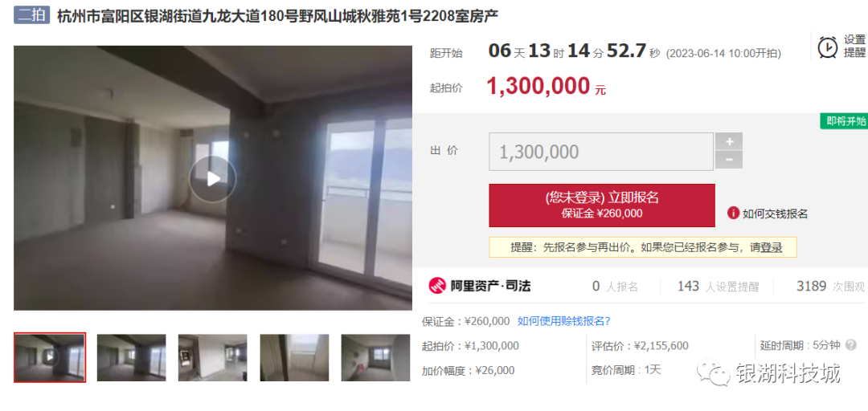
Task: Increase bid with the plus button
Action: [728, 141]
